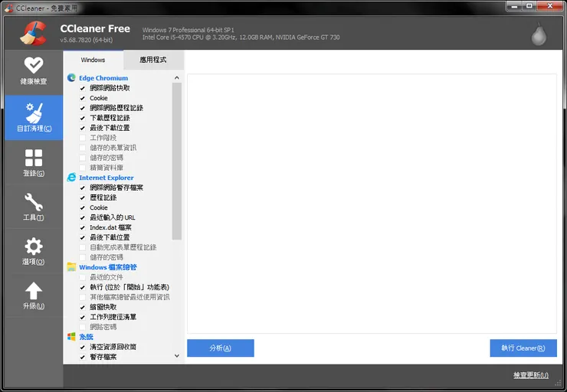Screen dimensions: 567x392
Task: Click the Windows 檔案總管 folder icon
Action: click(71, 267)
